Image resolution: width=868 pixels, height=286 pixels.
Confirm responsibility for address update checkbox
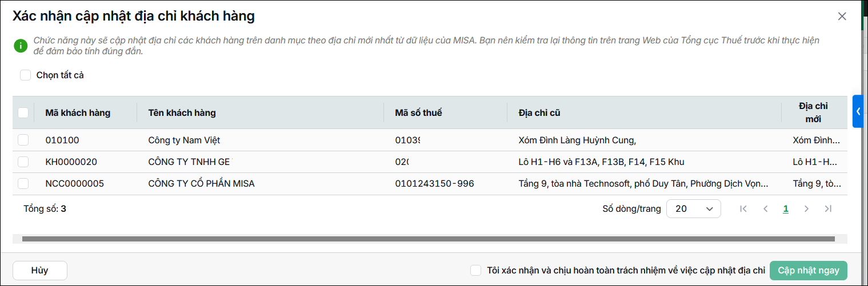coord(475,270)
